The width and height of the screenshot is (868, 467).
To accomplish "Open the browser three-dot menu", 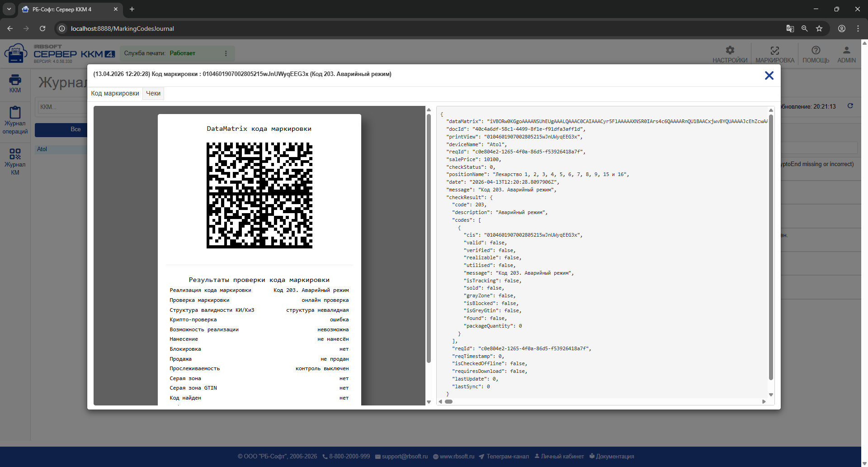I will (858, 29).
